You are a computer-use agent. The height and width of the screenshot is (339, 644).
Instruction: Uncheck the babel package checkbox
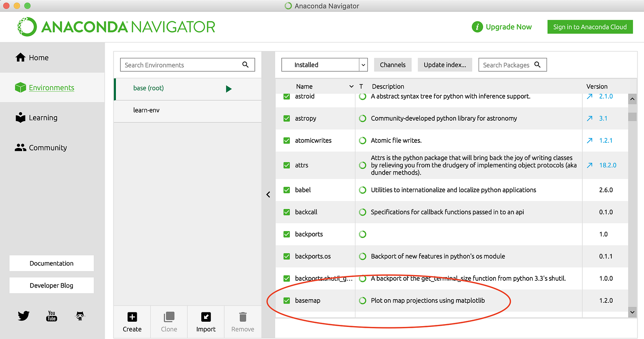click(x=287, y=190)
